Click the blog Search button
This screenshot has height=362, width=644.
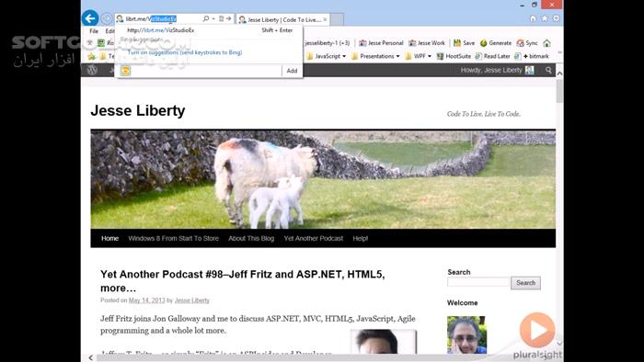click(x=525, y=283)
